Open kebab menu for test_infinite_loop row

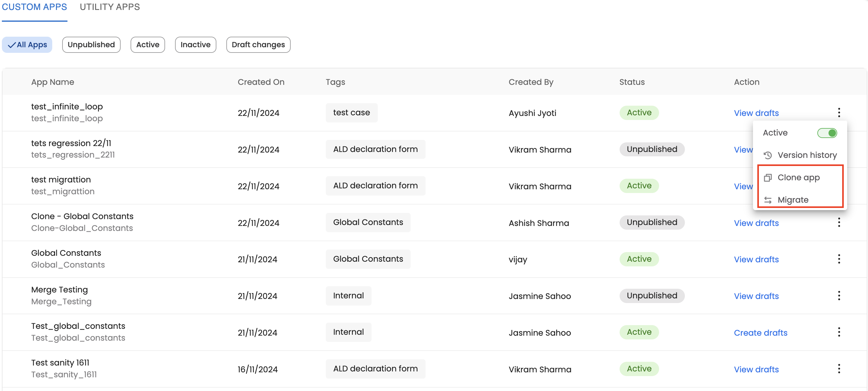[839, 113]
